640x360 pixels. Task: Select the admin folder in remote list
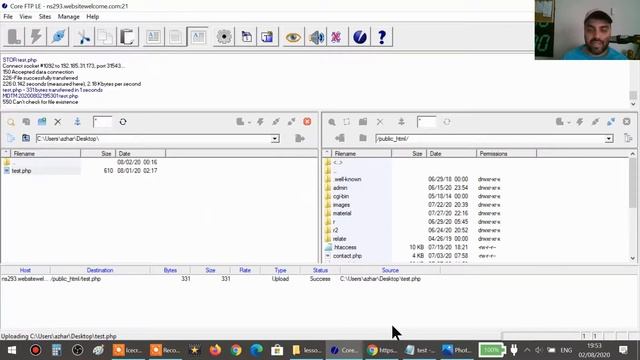[340, 188]
